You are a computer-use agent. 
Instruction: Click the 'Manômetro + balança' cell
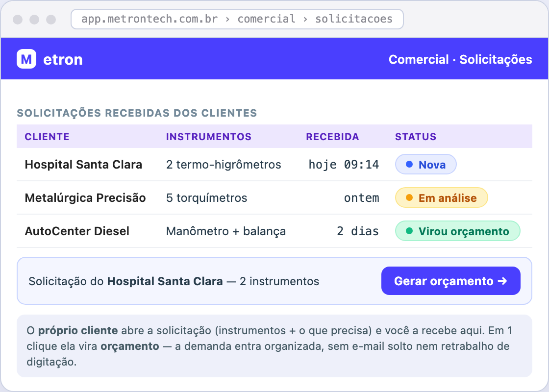coord(226,231)
